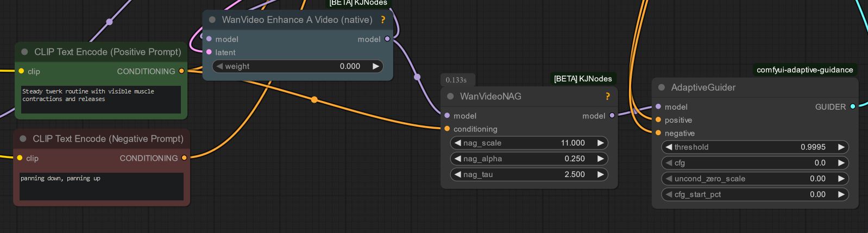Click conditioning input socket on WanVideoNAG
Viewport: 868px width, 233px height.
click(x=447, y=129)
